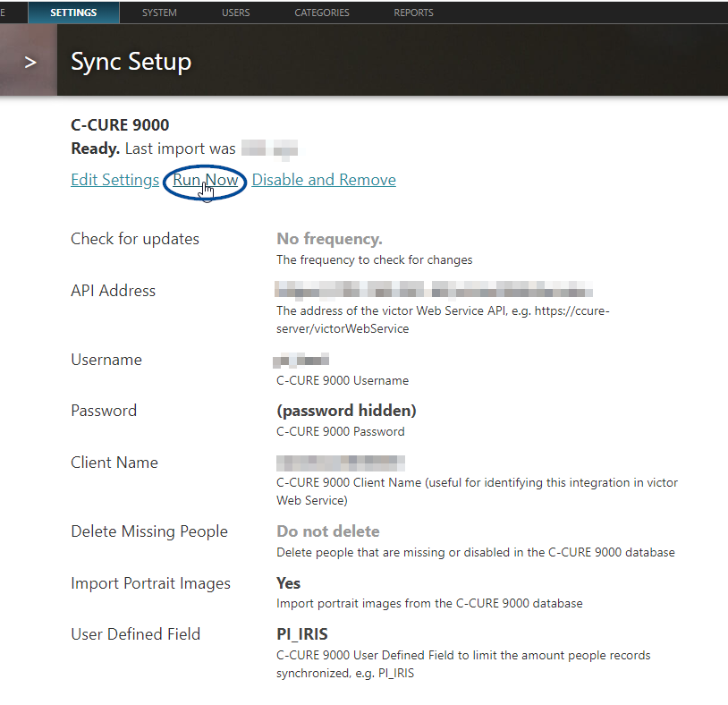Click the Ready status text
Screen dimensions: 728x705
click(x=95, y=149)
